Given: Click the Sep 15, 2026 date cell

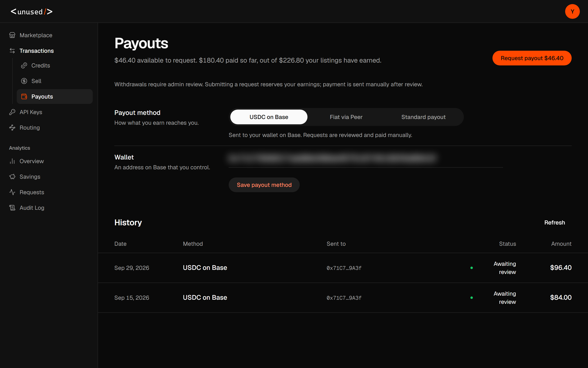Looking at the screenshot, I should coord(132,298).
